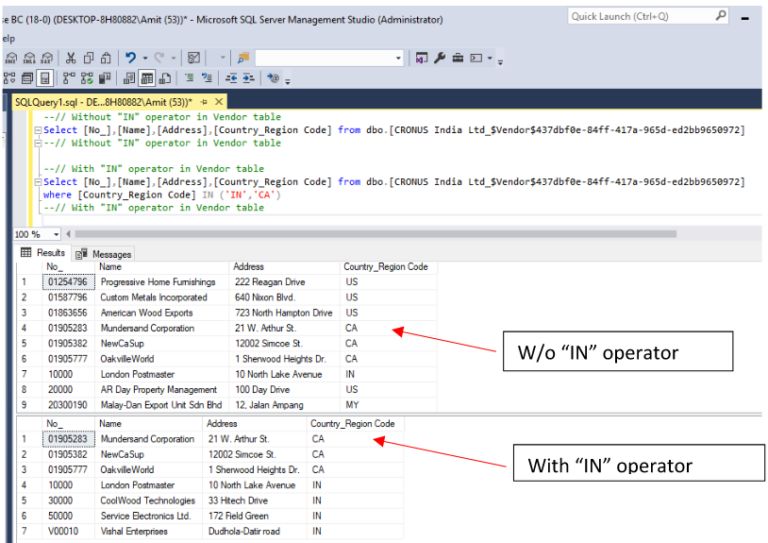Open the Results tab
Image resolution: width=768 pixels, height=543 pixels.
coord(43,253)
